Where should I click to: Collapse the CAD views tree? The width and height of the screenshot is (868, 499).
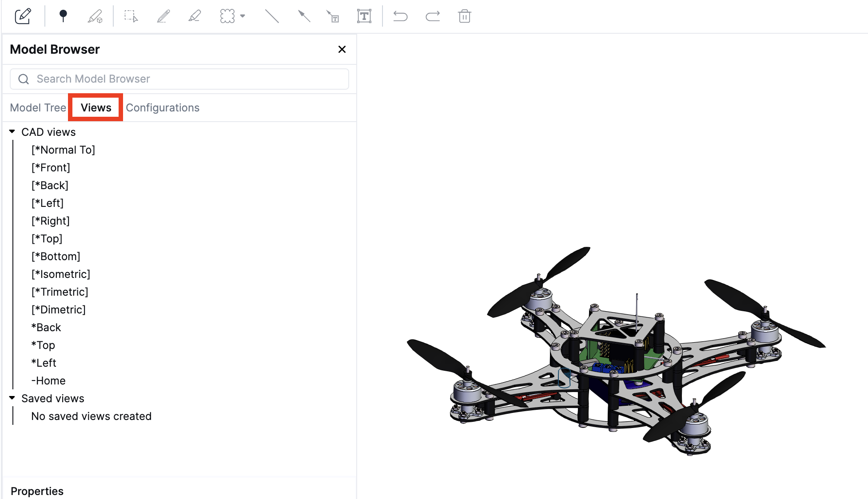[x=12, y=132]
